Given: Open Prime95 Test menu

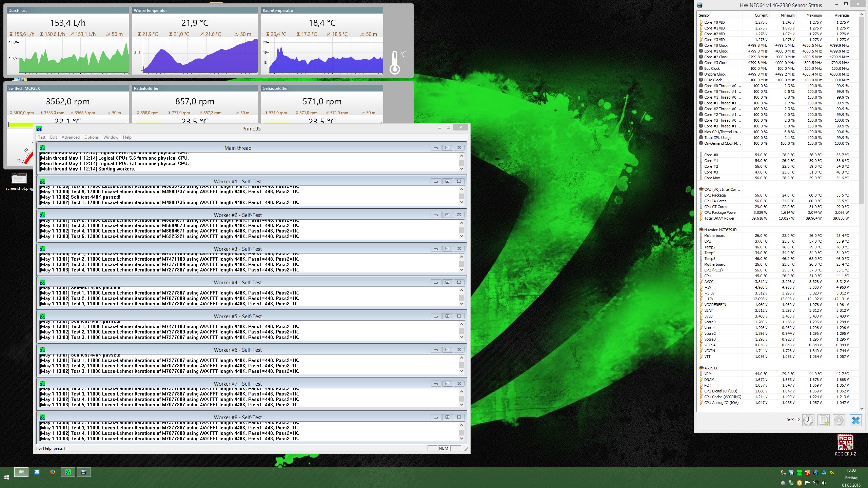Looking at the screenshot, I should point(42,137).
